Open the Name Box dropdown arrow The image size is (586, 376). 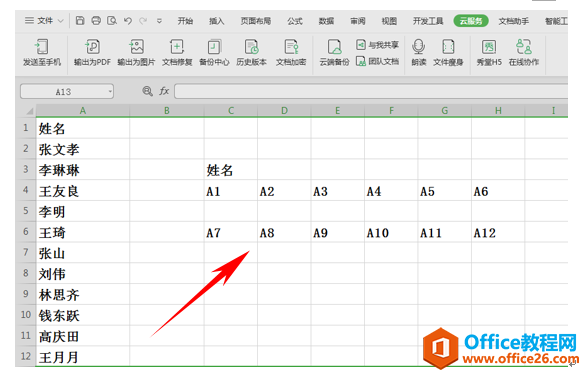(x=110, y=91)
